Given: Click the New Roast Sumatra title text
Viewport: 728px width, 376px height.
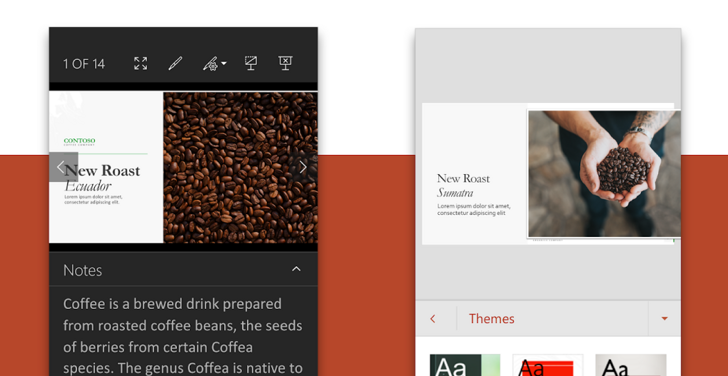Looking at the screenshot, I should click(463, 185).
